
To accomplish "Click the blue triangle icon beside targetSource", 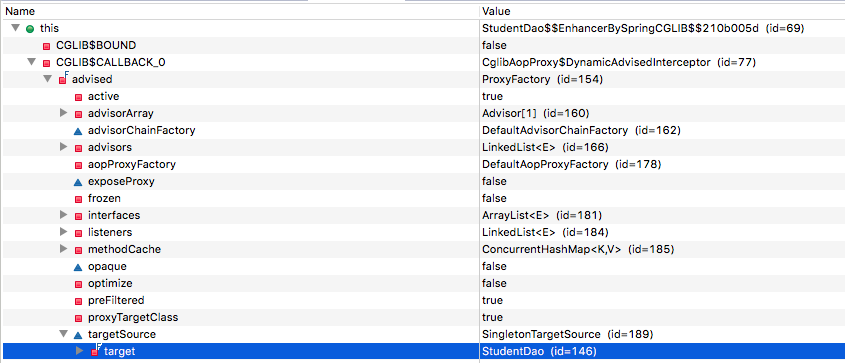I will click(x=78, y=335).
